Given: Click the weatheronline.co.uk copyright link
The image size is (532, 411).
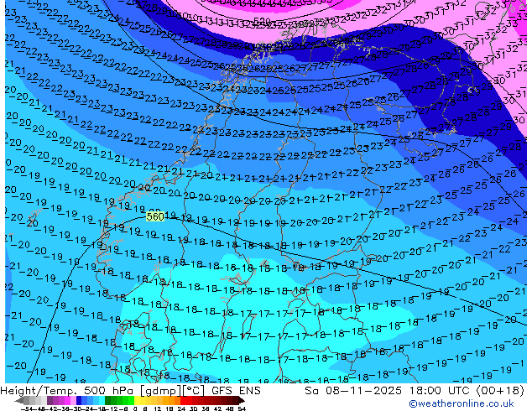Looking at the screenshot, I should 462,403.
